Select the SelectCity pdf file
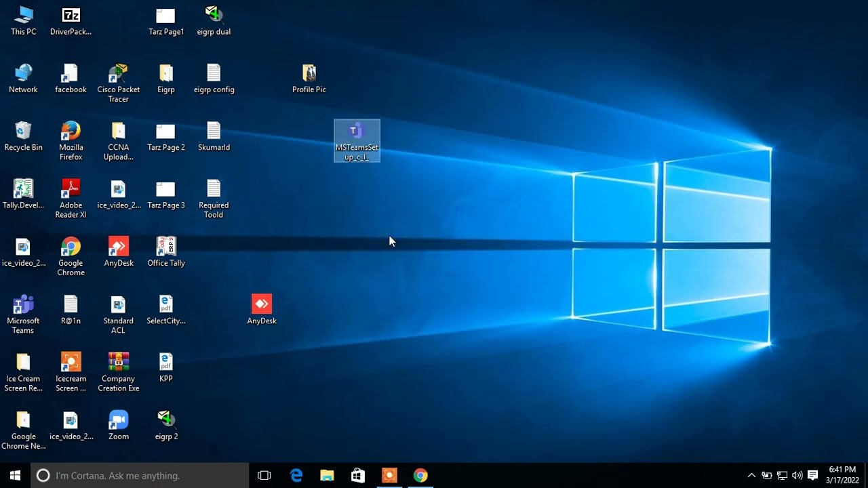This screenshot has width=868, height=488. pyautogui.click(x=166, y=310)
